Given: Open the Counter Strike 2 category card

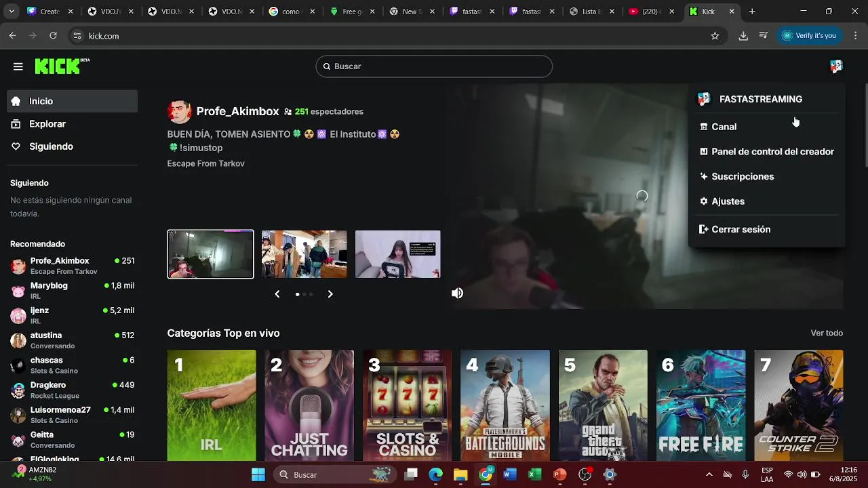Looking at the screenshot, I should (x=799, y=405).
